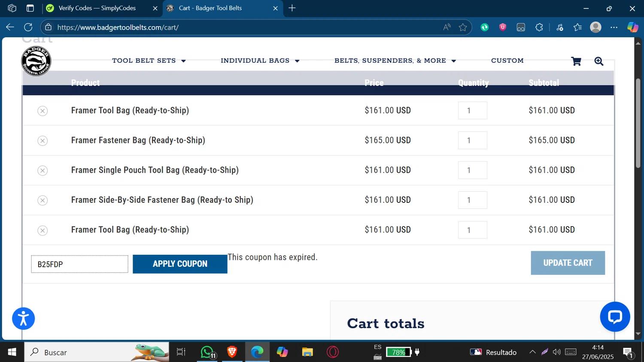Viewport: 644px width, 362px height.
Task: Open a new browser tab
Action: pyautogui.click(x=292, y=8)
